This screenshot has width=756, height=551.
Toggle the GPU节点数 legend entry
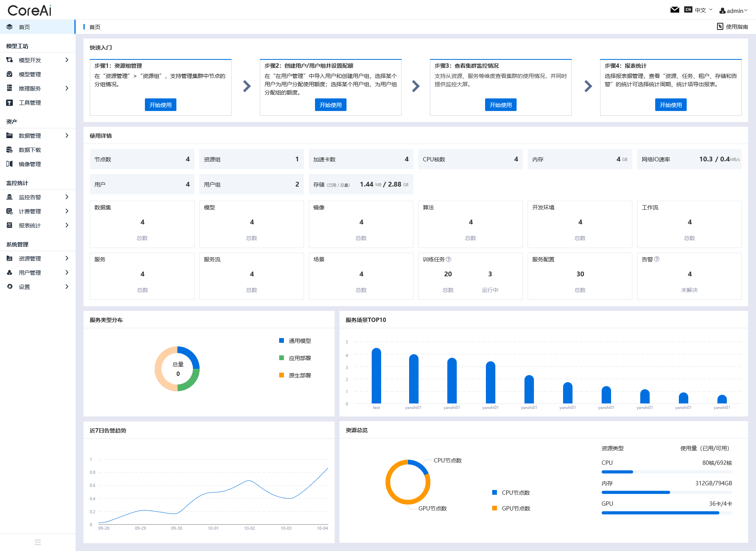(511, 508)
